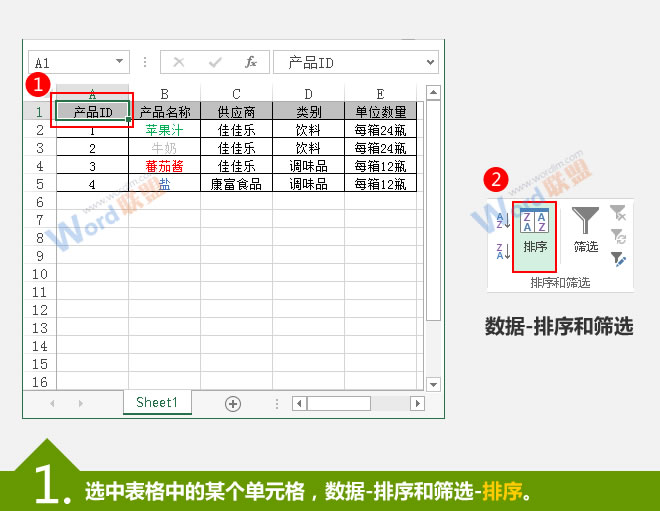Click the vertical scrollbar down arrow
Screen dimensions: 660x511
point(433,384)
